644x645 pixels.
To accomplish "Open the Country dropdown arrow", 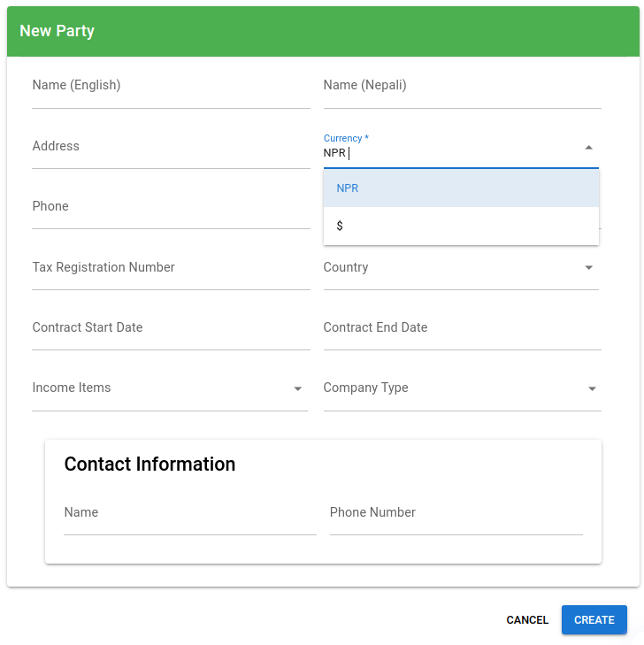I will click(x=589, y=268).
